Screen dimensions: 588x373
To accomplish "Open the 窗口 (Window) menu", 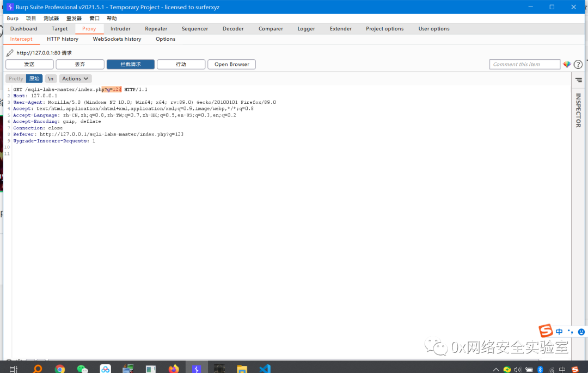I will [x=95, y=18].
